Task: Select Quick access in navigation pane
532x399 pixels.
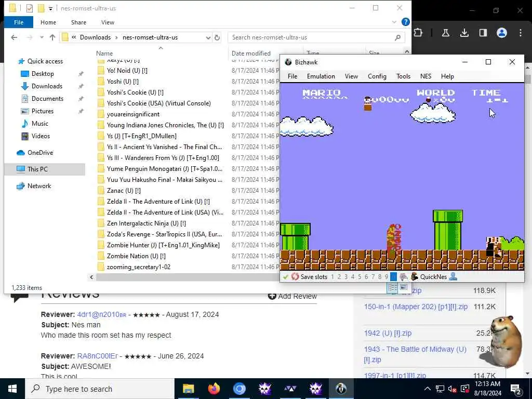Action: pos(45,61)
